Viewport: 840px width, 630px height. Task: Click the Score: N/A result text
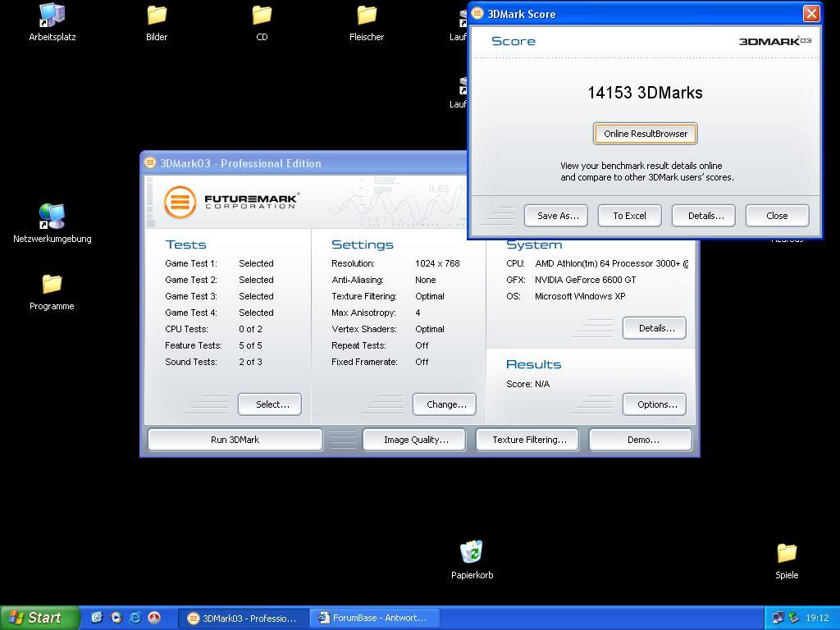(x=527, y=384)
